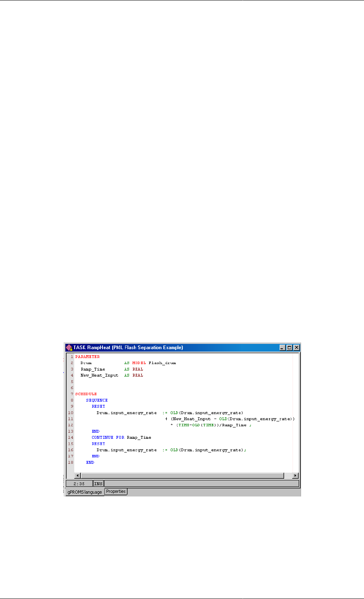Close the TASK RampHeat window
The height and width of the screenshot is (599, 364).
[297, 348]
